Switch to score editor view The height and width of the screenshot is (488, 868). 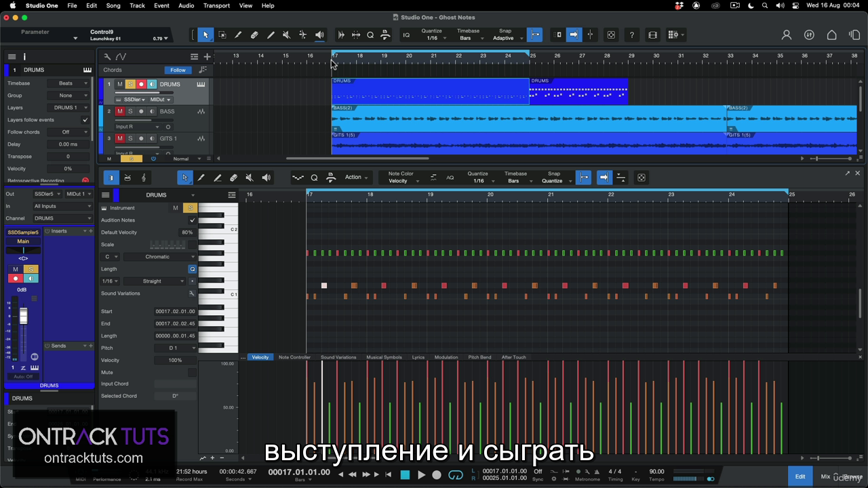144,178
